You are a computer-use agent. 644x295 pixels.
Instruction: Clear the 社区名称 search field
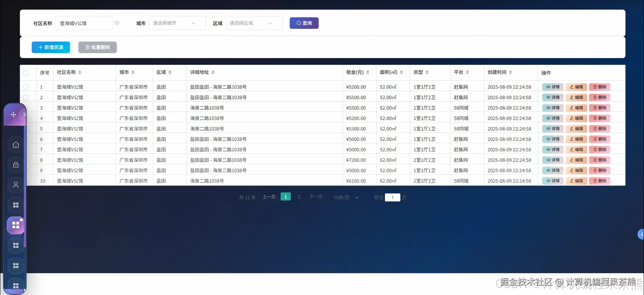click(117, 23)
